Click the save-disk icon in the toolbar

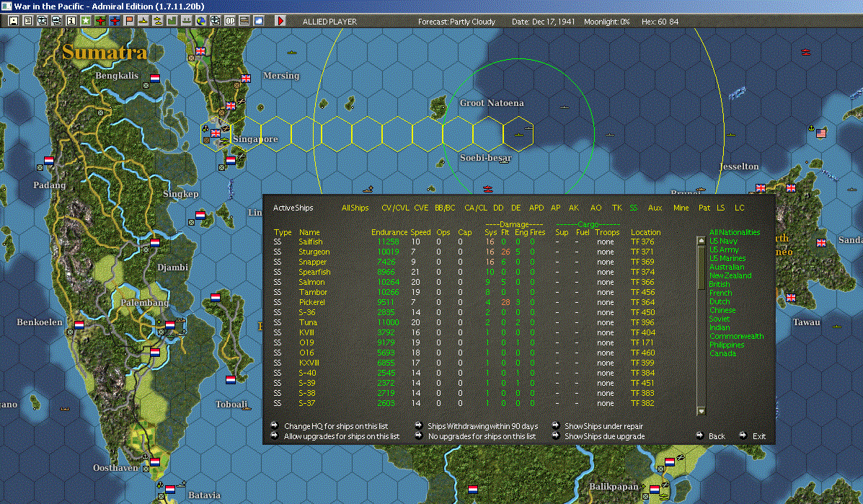(x=13, y=21)
